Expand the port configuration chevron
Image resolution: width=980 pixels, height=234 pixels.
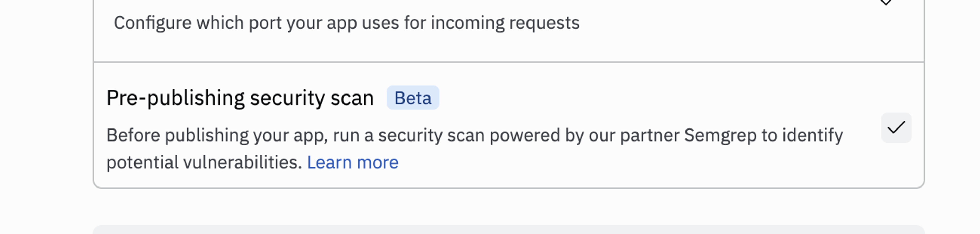coord(886,2)
